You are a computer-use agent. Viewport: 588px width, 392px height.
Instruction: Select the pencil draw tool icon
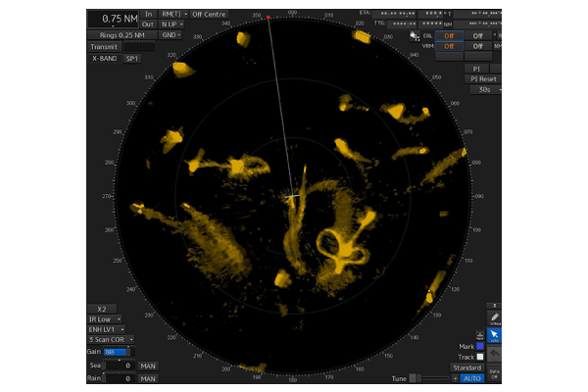[495, 317]
